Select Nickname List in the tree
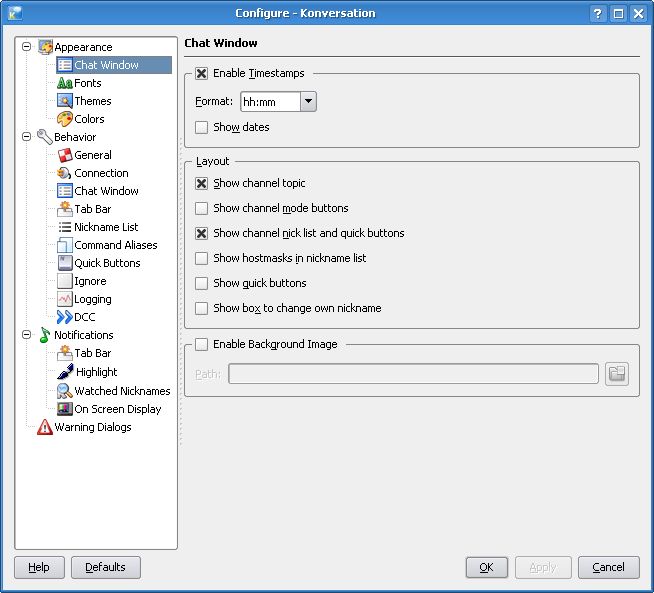Viewport: 654px width, 593px height. click(106, 227)
